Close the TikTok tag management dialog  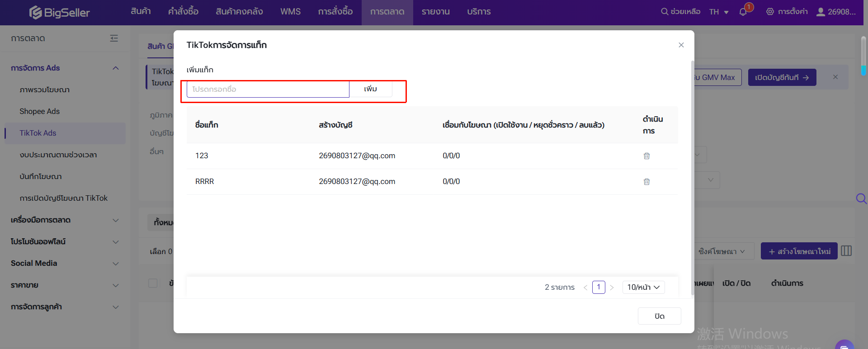click(681, 45)
